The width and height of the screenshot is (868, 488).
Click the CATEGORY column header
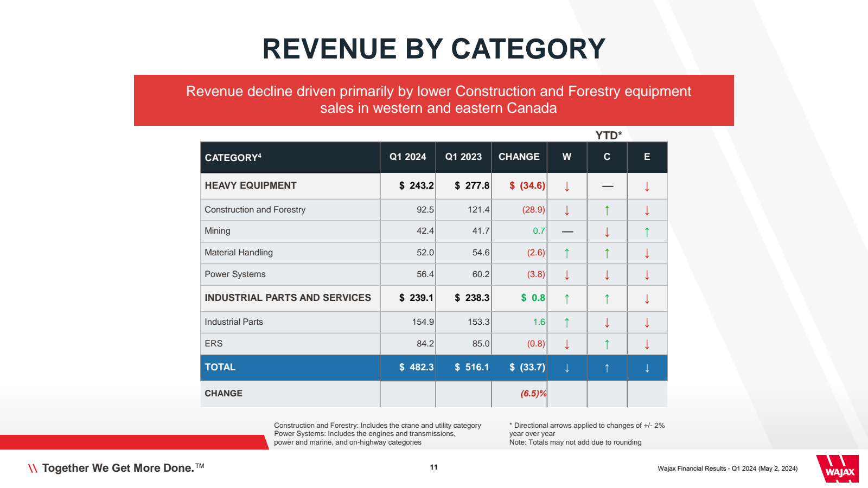click(x=233, y=157)
